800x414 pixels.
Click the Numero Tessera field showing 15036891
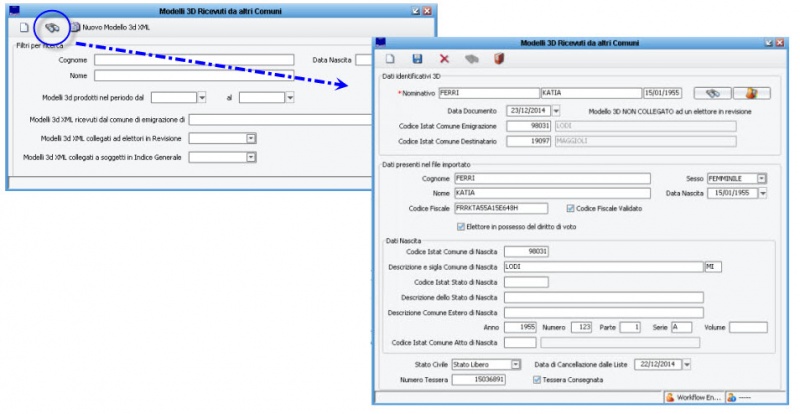[x=479, y=380]
